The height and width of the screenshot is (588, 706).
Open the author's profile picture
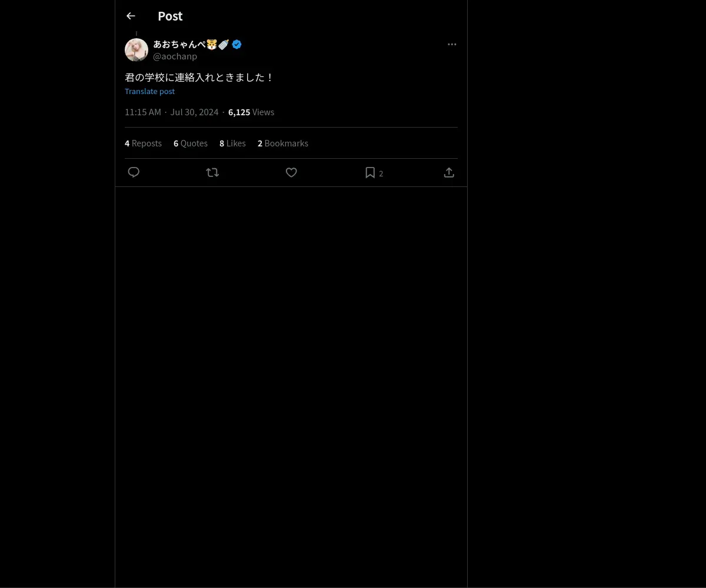tap(136, 50)
